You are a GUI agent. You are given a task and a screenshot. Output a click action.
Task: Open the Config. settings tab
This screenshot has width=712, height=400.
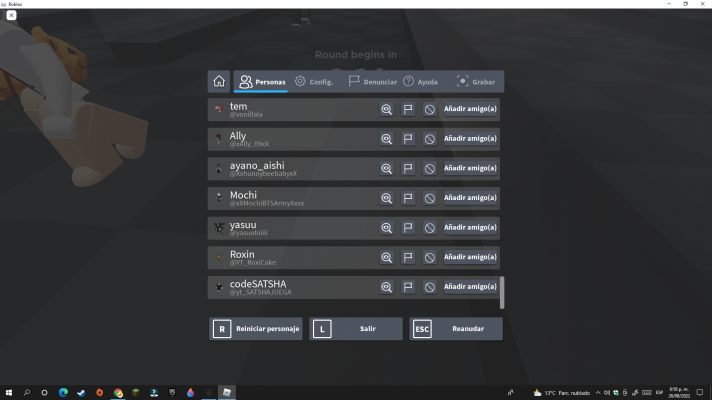click(x=314, y=82)
